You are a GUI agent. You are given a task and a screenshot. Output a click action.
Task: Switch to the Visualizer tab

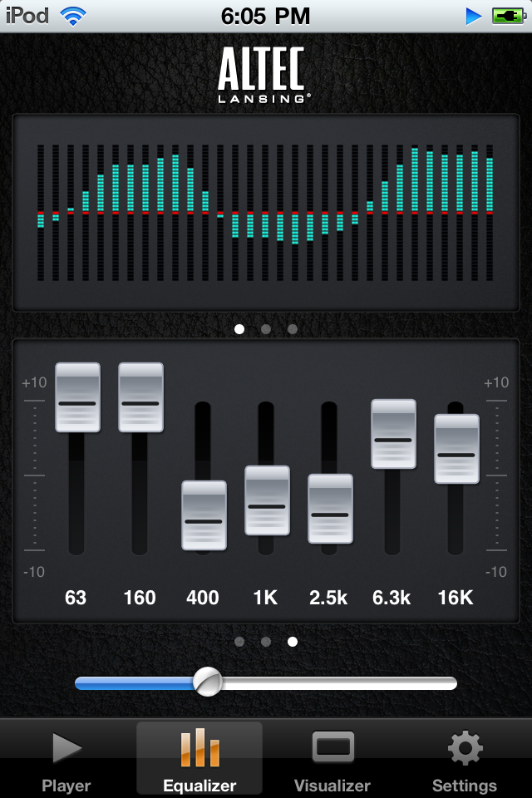[332, 759]
